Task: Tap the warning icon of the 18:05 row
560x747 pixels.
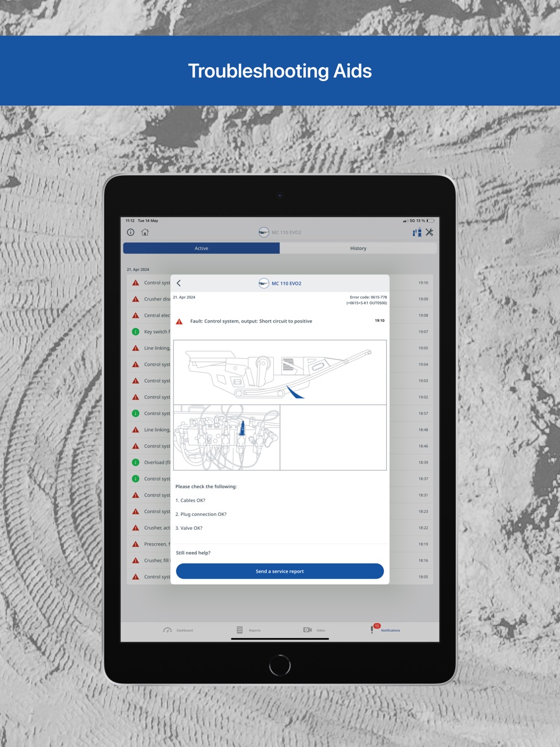Action: pyautogui.click(x=136, y=577)
